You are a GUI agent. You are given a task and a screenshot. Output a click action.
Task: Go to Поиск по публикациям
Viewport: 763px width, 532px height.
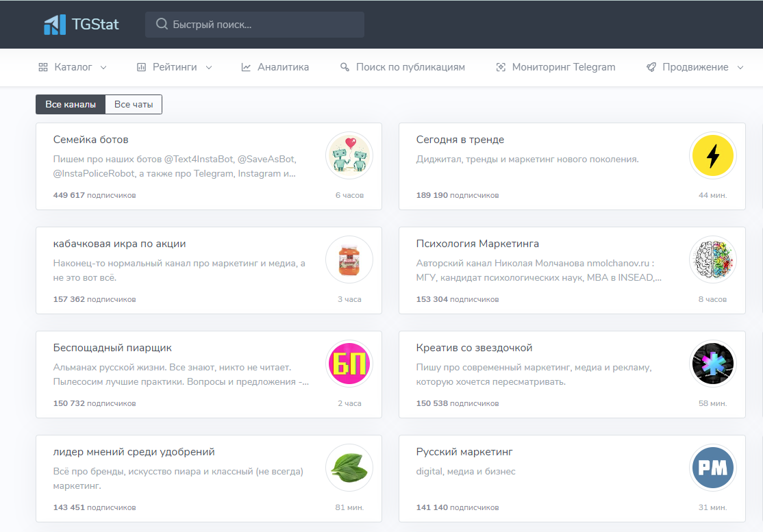(403, 67)
